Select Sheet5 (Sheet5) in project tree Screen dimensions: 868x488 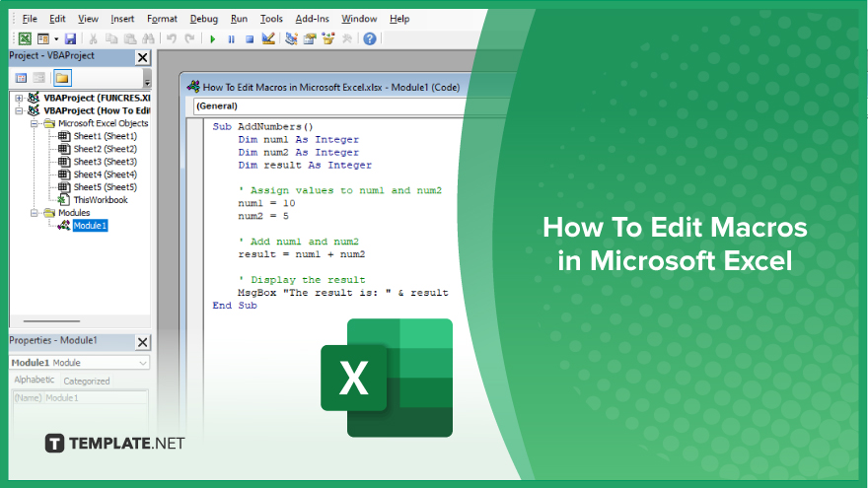pyautogui.click(x=106, y=187)
